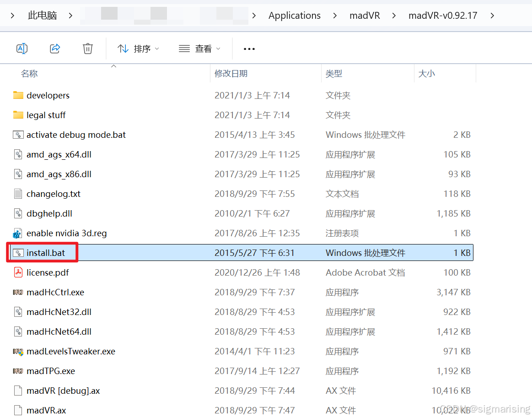Click the install.bat batch file icon

tap(18, 253)
